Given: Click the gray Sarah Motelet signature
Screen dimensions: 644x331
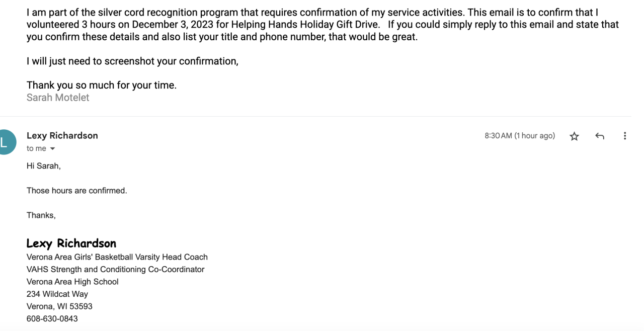Looking at the screenshot, I should 58,98.
